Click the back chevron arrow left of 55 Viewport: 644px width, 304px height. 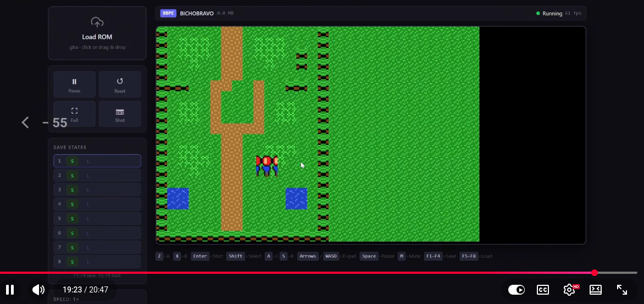(25, 122)
